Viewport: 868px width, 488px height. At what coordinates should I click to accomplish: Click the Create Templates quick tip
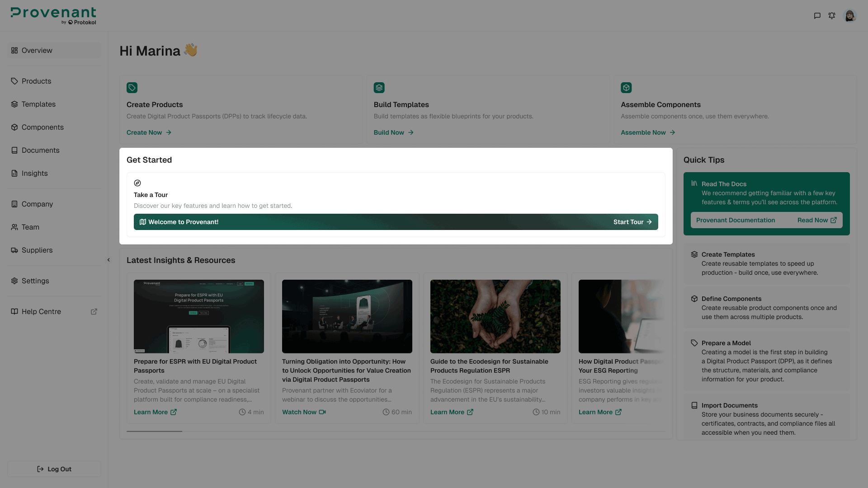pyautogui.click(x=767, y=263)
